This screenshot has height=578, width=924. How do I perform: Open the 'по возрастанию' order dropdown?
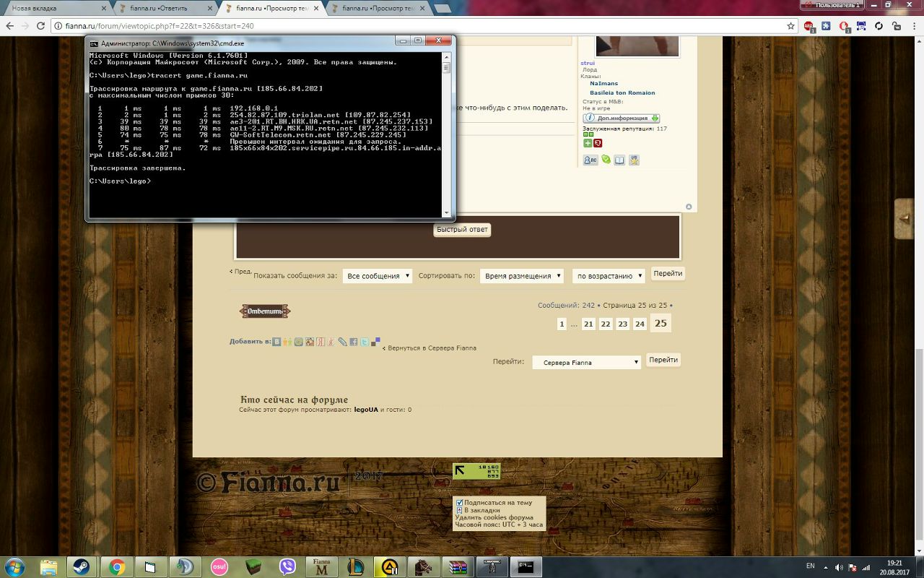(609, 276)
